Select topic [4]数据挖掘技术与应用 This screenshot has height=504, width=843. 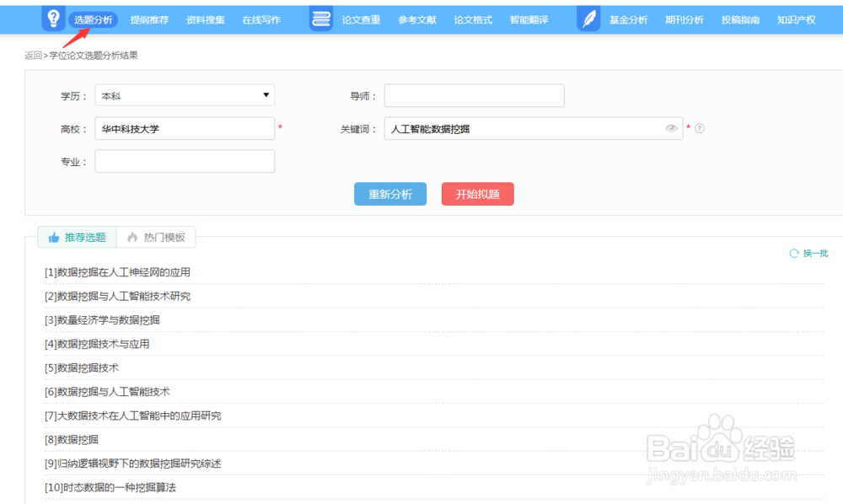point(97,344)
